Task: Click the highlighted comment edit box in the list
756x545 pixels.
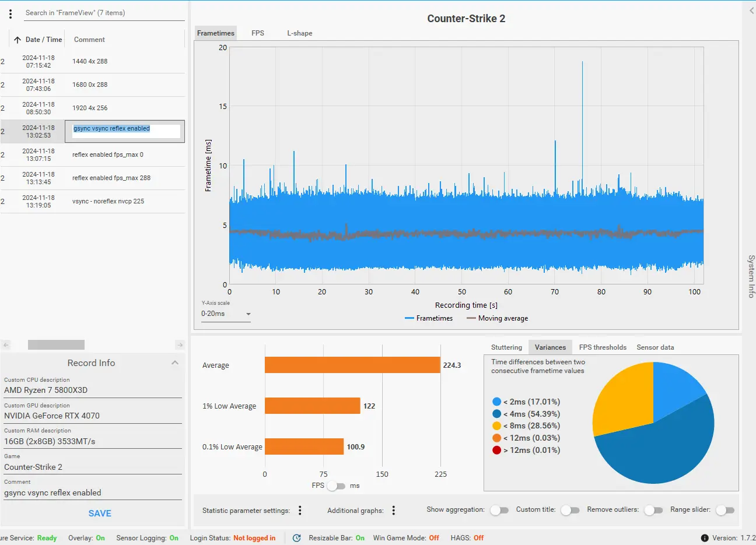Action: click(126, 131)
